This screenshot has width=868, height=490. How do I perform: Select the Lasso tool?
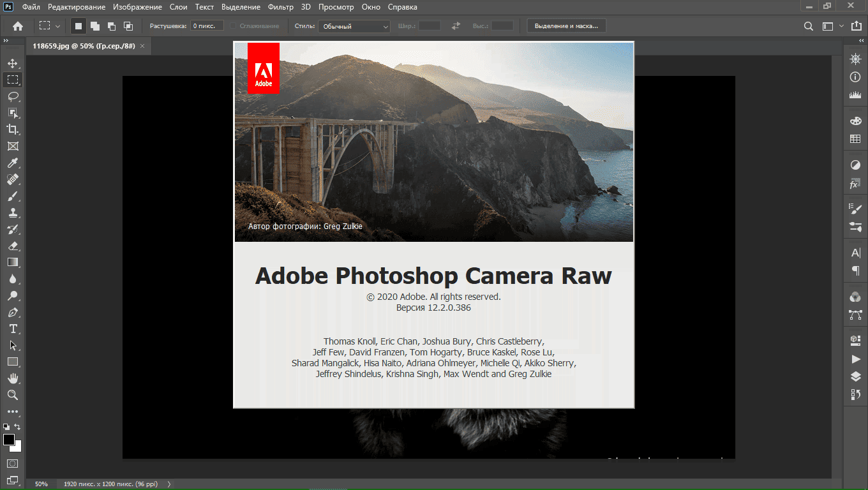(x=12, y=96)
